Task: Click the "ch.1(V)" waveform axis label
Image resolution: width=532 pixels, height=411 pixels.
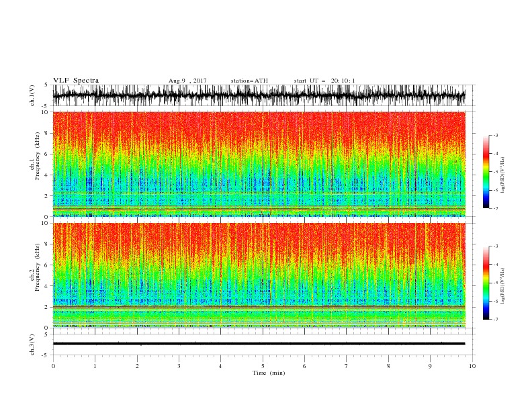Action: pyautogui.click(x=32, y=95)
